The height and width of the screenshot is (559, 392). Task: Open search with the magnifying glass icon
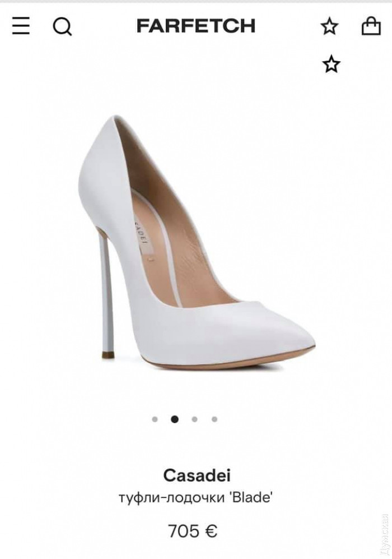pyautogui.click(x=62, y=26)
